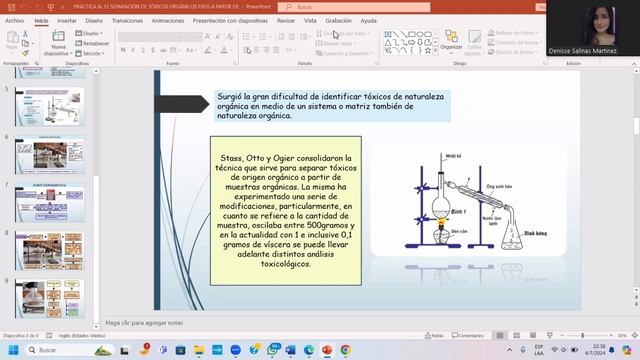Click Haga clic para agregar notas area
Viewport: 640px width, 360px height.
tap(144, 323)
